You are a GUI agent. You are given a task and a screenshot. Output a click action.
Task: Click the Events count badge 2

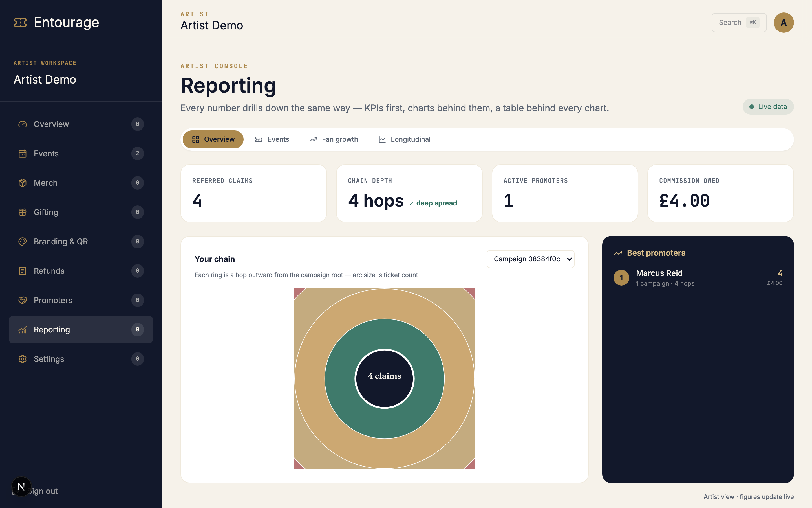point(138,154)
